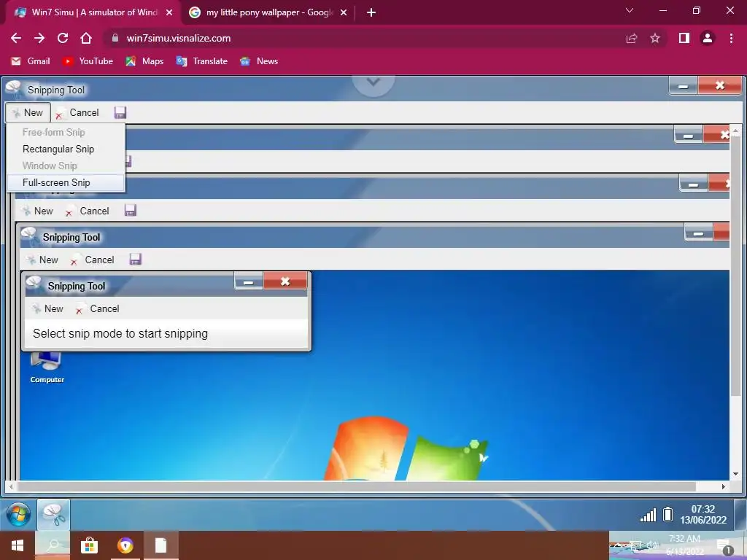The width and height of the screenshot is (747, 560).
Task: Close the innermost small Snipping Tool window
Action: (285, 281)
